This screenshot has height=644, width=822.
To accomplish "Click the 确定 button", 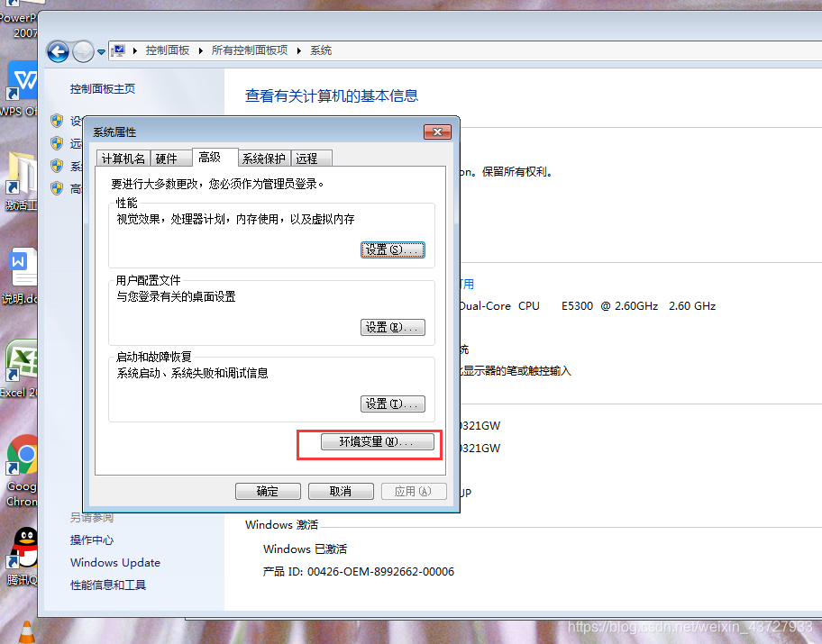I will point(268,491).
